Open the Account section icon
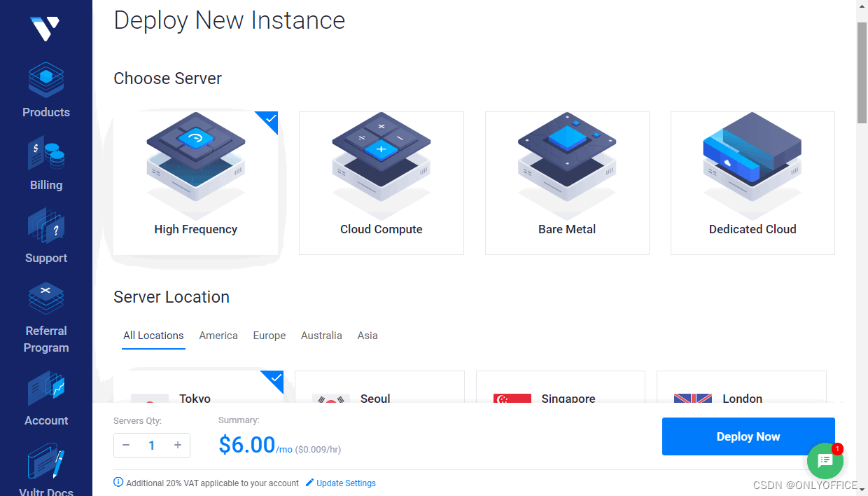 coord(46,389)
